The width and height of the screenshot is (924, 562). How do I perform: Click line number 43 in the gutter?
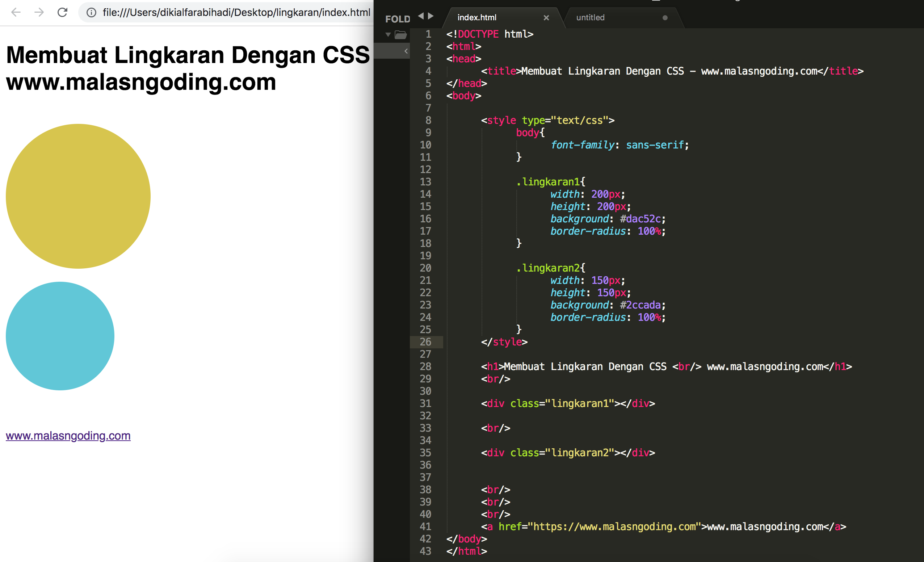pos(425,551)
